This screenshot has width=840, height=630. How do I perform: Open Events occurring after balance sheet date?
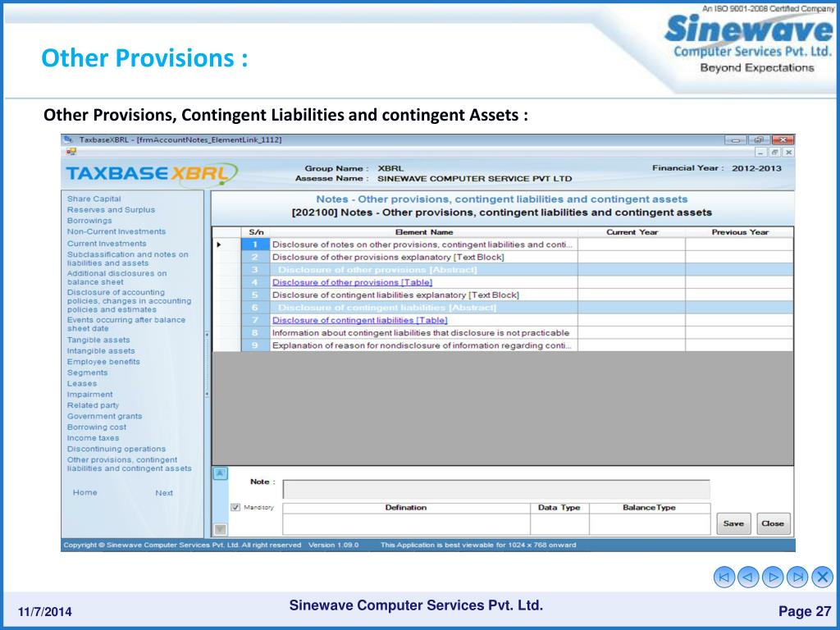[x=126, y=324]
